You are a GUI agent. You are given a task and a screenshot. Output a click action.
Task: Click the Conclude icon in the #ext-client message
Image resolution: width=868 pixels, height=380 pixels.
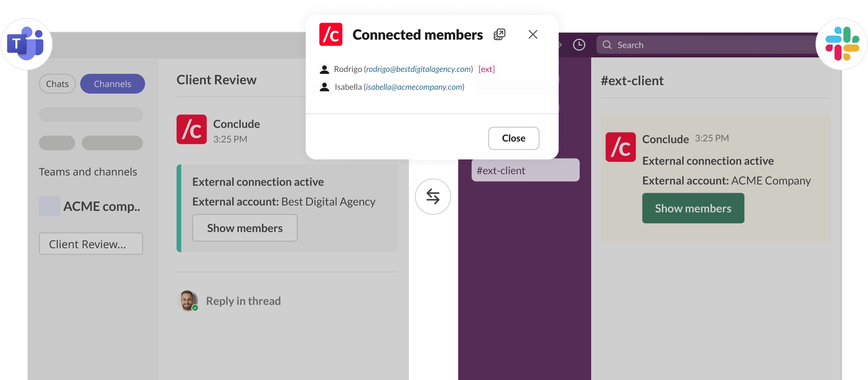(620, 147)
